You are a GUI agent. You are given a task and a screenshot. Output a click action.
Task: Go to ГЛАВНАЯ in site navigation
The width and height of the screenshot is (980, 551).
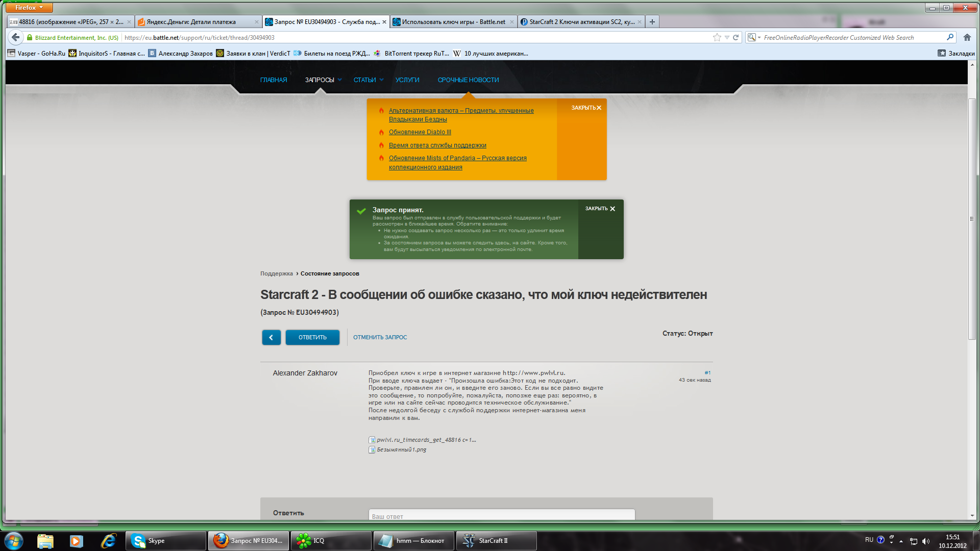point(274,80)
